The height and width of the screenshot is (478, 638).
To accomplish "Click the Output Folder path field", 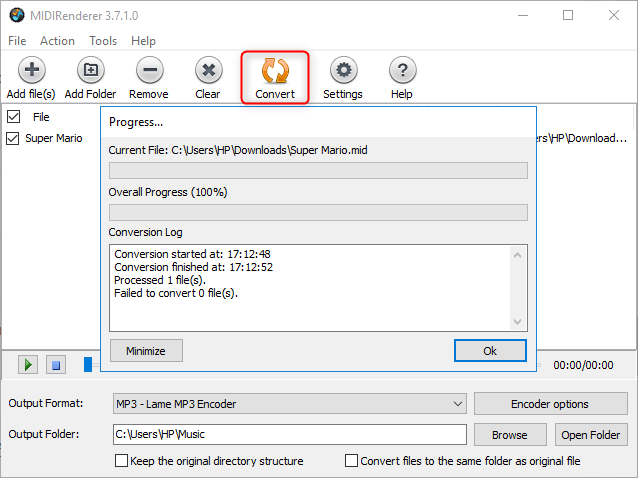I will pyautogui.click(x=288, y=434).
